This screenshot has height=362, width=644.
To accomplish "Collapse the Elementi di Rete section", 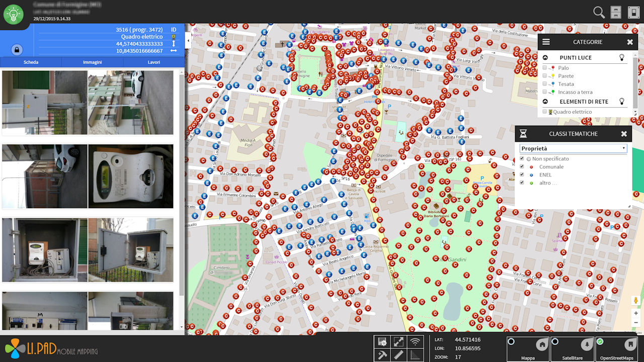I will (x=545, y=102).
